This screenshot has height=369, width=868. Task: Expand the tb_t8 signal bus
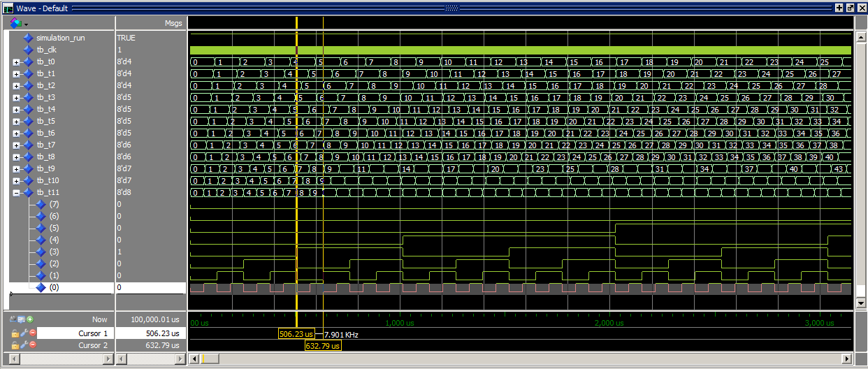click(16, 157)
